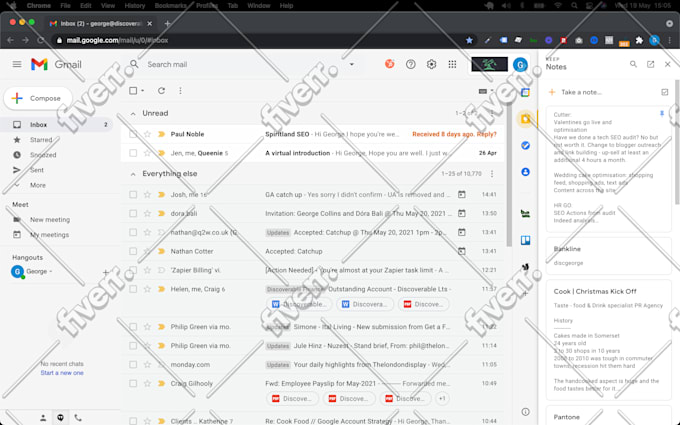This screenshot has width=680, height=425.
Task: Open Google Contacts in the side panel
Action: tap(525, 172)
